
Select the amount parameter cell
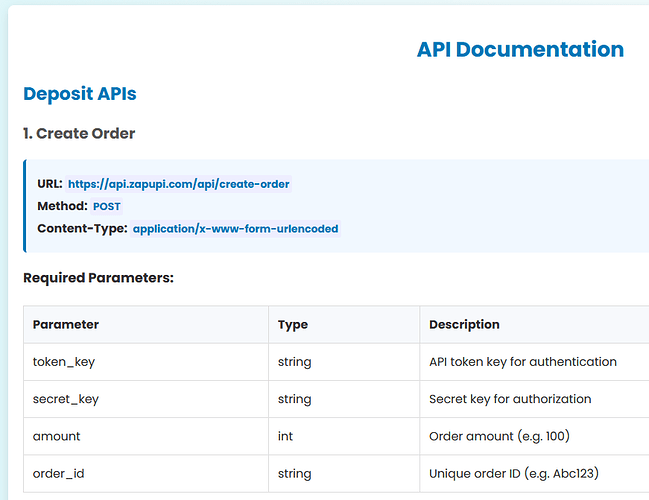tap(57, 436)
